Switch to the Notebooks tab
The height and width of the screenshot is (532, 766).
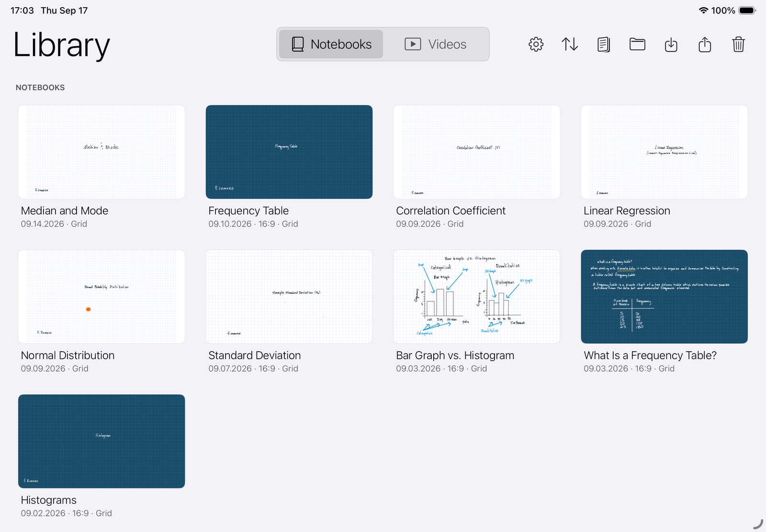pos(331,44)
